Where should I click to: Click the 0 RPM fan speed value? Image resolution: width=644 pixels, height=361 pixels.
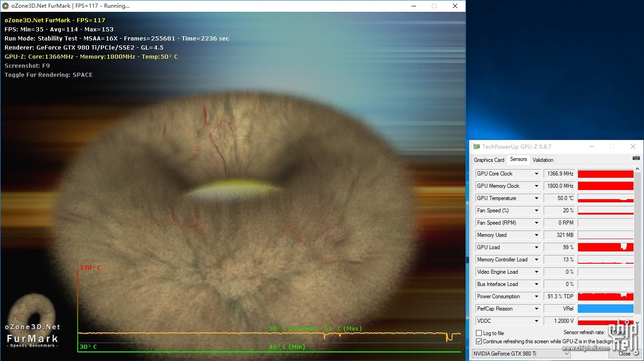560,223
